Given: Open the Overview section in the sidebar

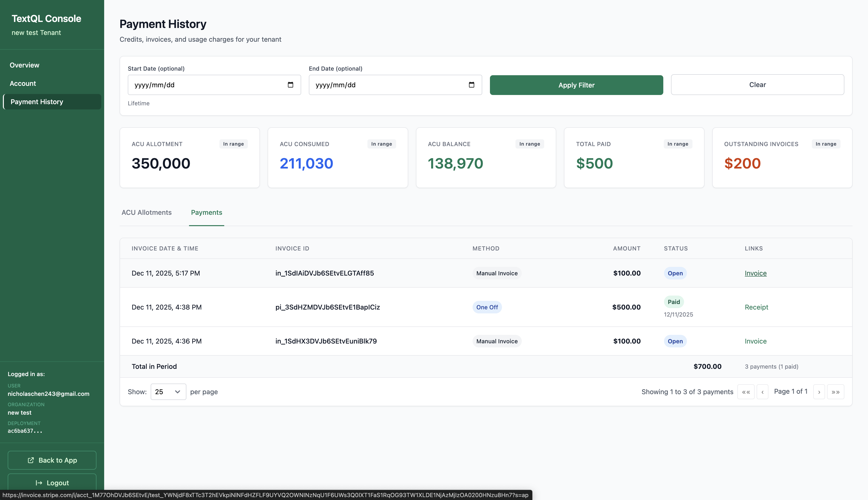Looking at the screenshot, I should 24,65.
